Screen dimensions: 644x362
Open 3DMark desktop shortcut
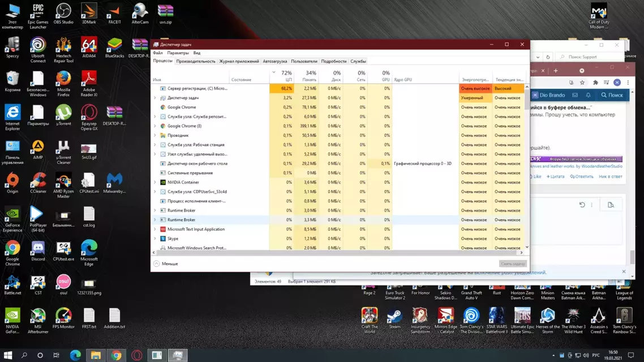[x=89, y=14]
